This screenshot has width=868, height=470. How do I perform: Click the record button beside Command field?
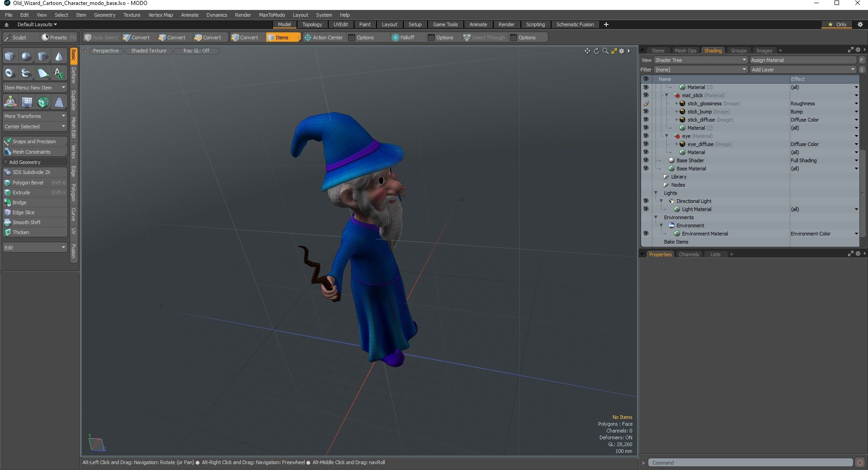[860, 463]
